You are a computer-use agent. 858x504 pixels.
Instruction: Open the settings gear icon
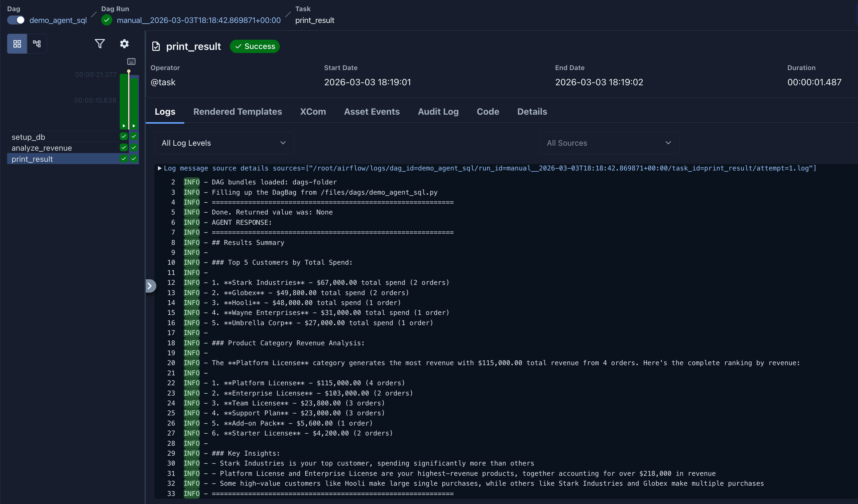click(x=124, y=44)
